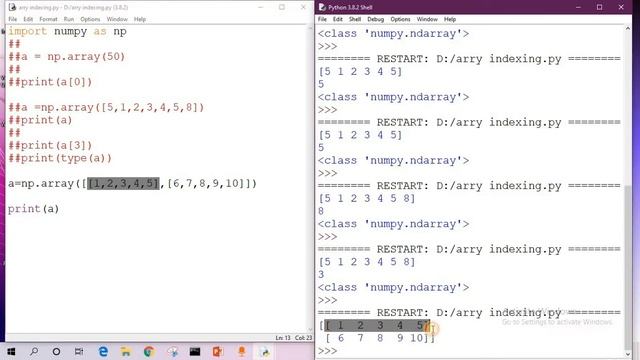
Task: Minimize the Python Shell window
Action: pyautogui.click(x=578, y=7)
